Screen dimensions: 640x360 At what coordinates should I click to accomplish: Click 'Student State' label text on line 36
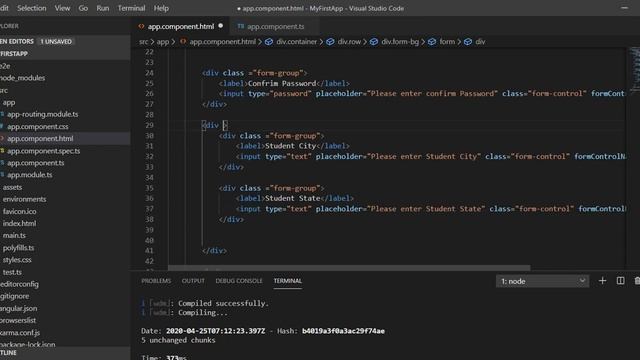click(x=293, y=198)
